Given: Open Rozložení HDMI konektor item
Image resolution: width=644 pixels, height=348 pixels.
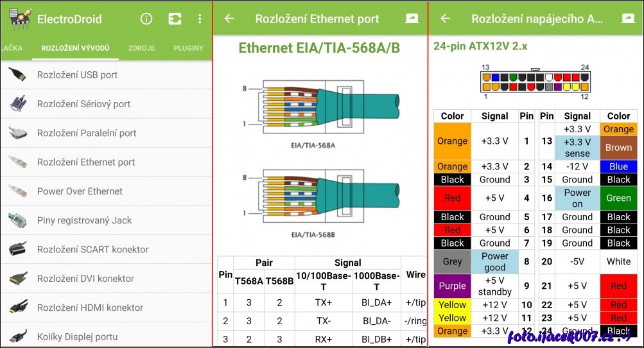Looking at the screenshot, I should click(x=90, y=308).
